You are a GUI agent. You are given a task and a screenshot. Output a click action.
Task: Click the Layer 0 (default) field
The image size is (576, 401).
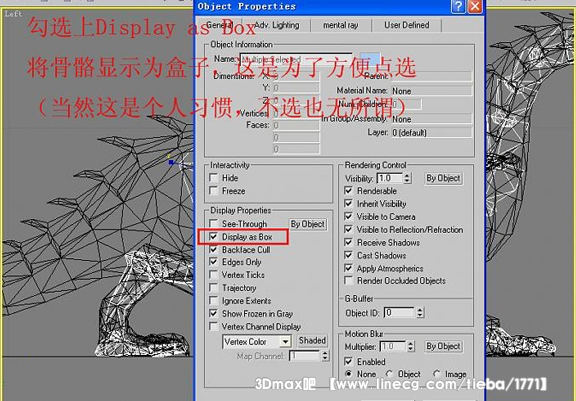(431, 132)
